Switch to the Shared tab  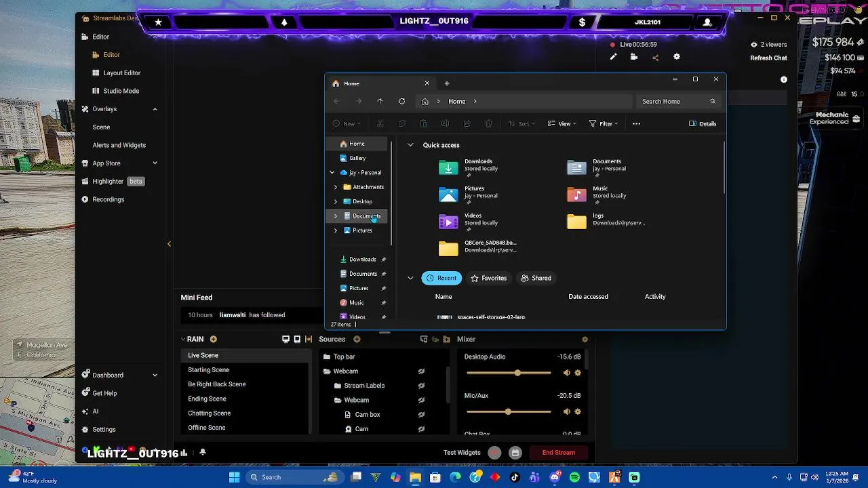pyautogui.click(x=536, y=278)
